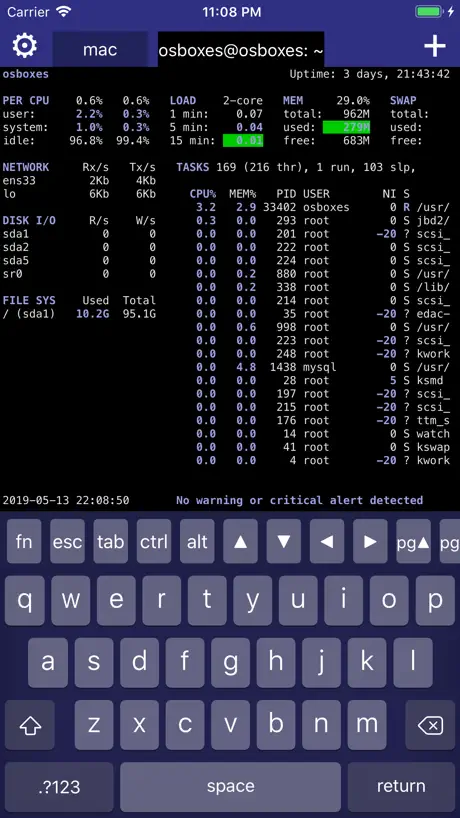Tap the right arrow key
Viewport: 460px width, 818px height.
(370, 542)
